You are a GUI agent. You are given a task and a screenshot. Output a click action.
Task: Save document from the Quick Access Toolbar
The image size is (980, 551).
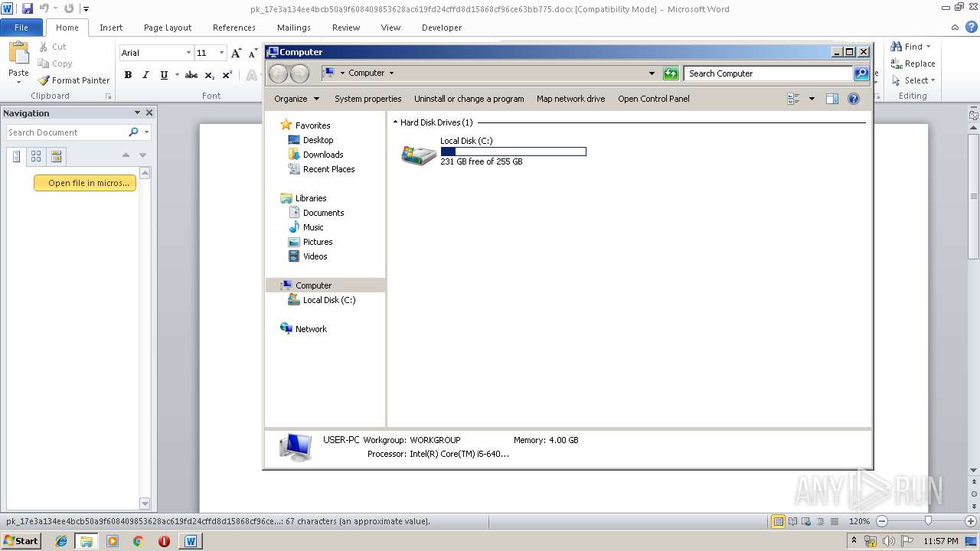point(28,9)
